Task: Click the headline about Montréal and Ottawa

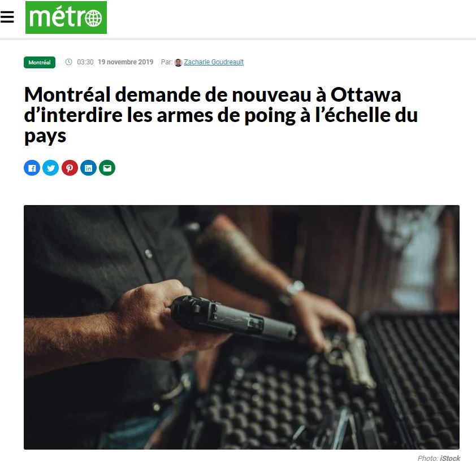Action: point(221,115)
